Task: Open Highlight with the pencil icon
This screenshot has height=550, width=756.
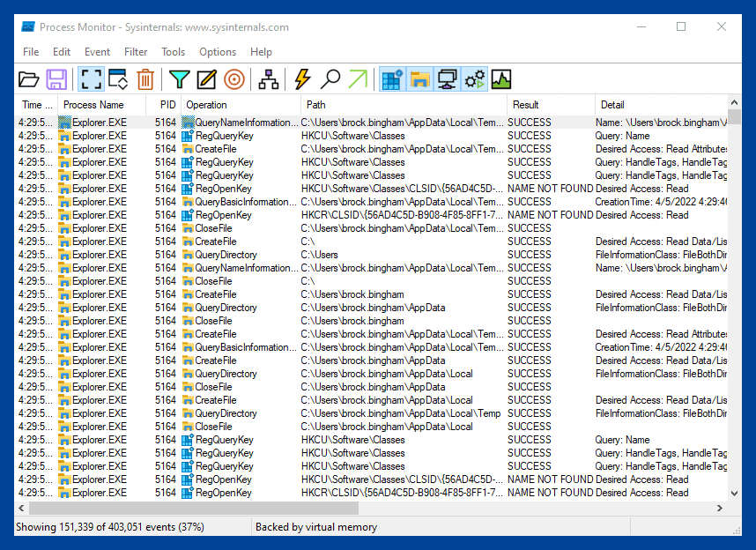Action: [x=207, y=79]
